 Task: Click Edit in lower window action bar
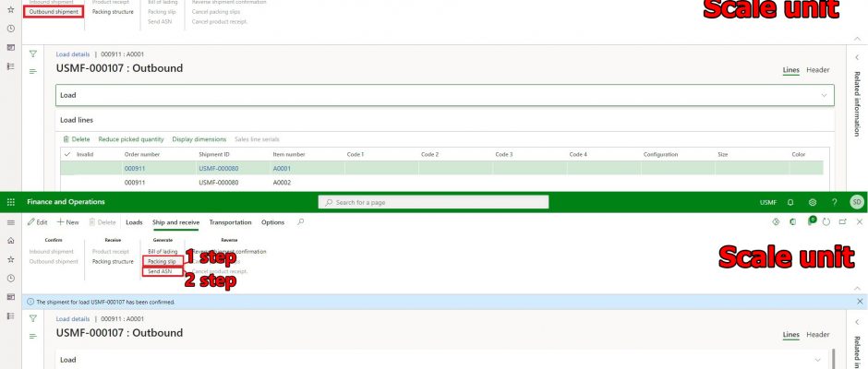tap(38, 222)
